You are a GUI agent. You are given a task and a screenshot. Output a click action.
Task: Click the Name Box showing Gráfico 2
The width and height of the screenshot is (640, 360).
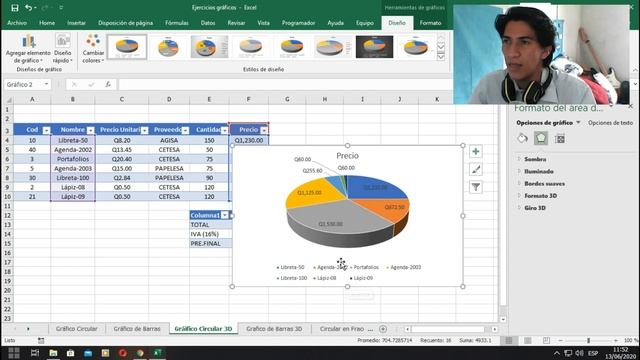[x=24, y=84]
